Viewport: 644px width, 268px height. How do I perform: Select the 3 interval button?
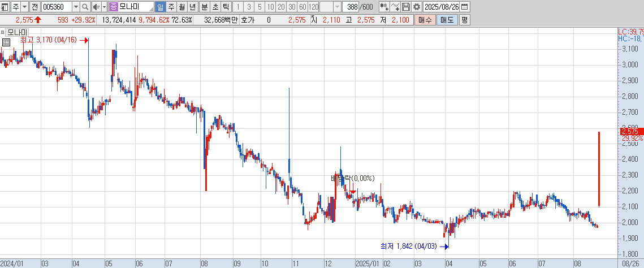point(249,7)
